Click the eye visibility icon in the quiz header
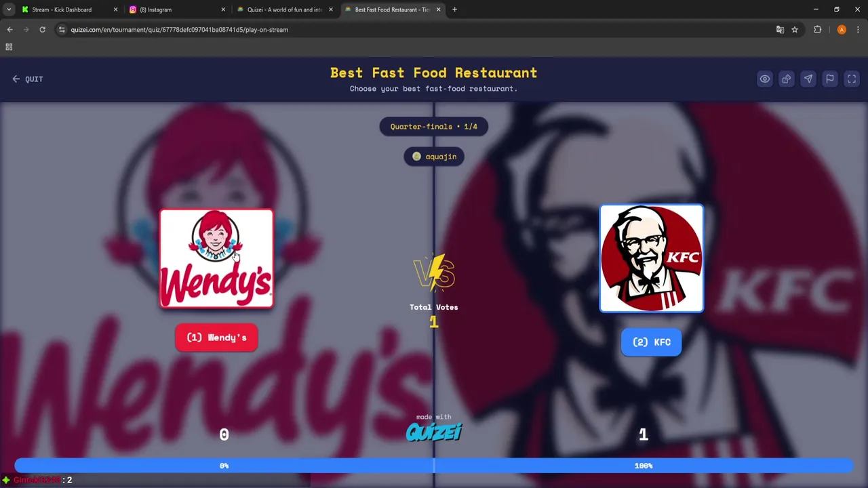868x488 pixels. point(764,79)
